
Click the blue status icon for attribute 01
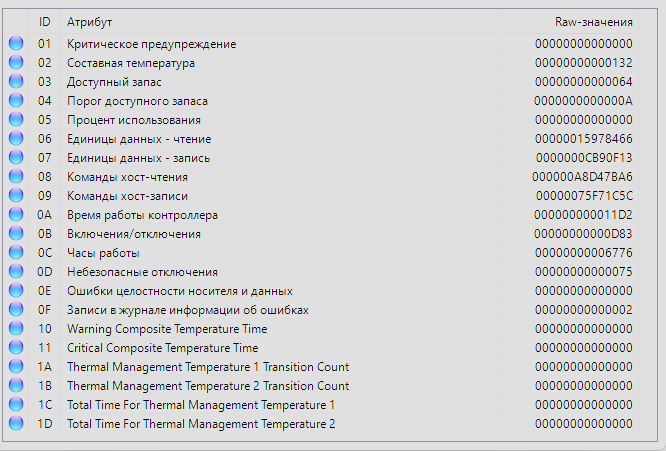click(x=16, y=43)
